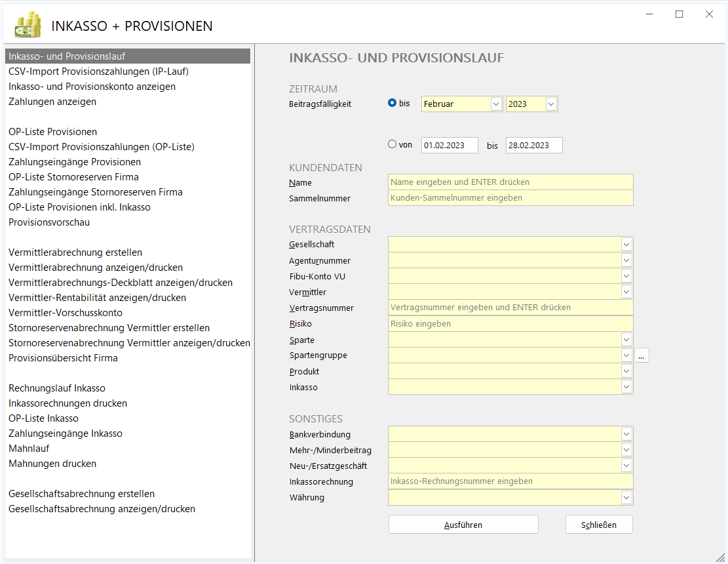Open 'Zahlungen anzeigen' in the sidebar
The height and width of the screenshot is (564, 728).
coord(52,102)
